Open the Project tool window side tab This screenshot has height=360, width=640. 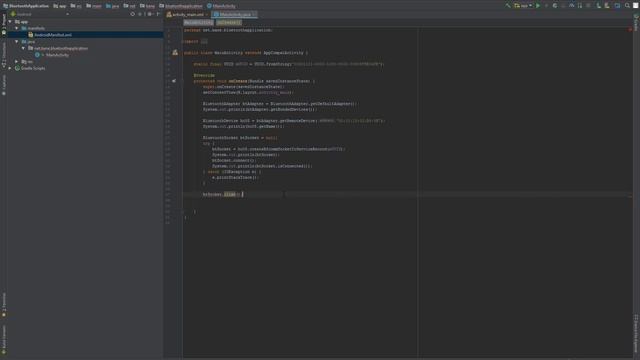(4, 24)
